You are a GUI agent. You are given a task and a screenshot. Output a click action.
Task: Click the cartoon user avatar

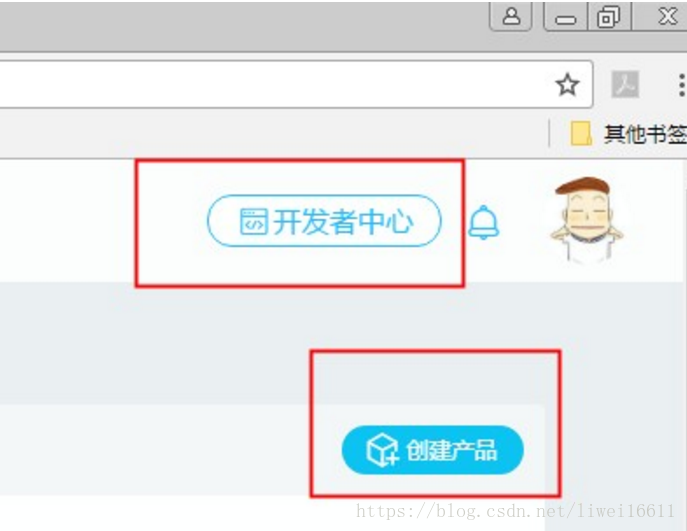587,219
